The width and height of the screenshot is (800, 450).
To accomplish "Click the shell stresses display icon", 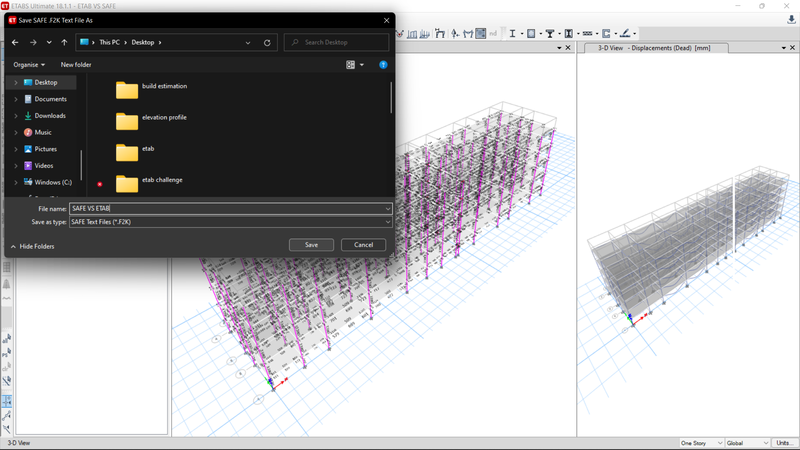I will pyautogui.click(x=481, y=34).
